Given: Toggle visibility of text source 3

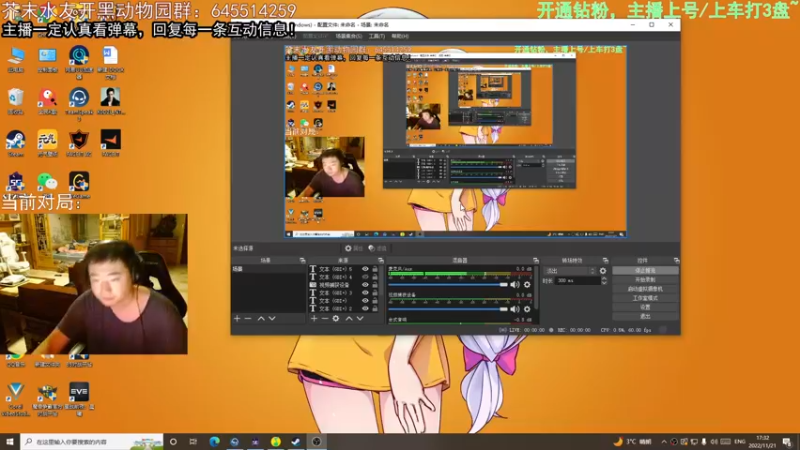Looking at the screenshot, I should (365, 293).
